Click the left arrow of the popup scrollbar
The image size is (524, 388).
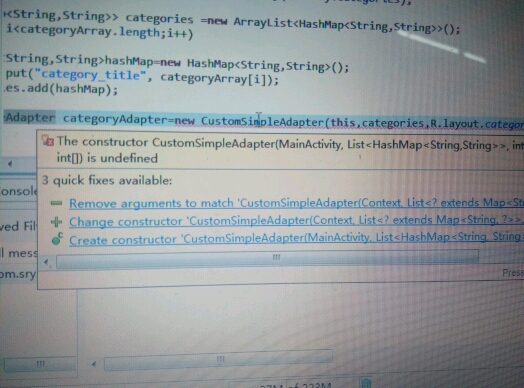pos(46,262)
